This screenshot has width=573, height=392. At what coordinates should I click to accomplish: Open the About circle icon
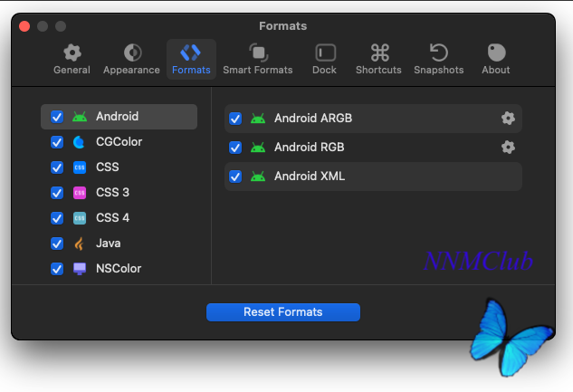tap(497, 53)
